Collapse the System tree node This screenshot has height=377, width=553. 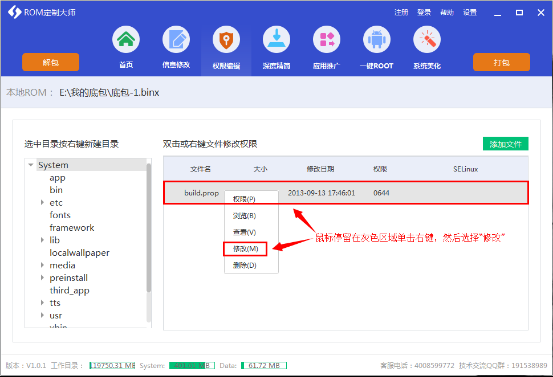point(31,165)
